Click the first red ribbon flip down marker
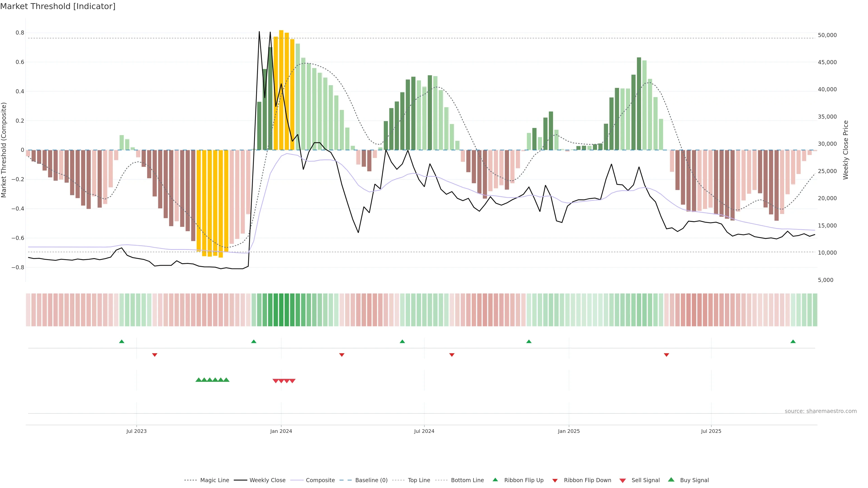The image size is (868, 488). 155,355
